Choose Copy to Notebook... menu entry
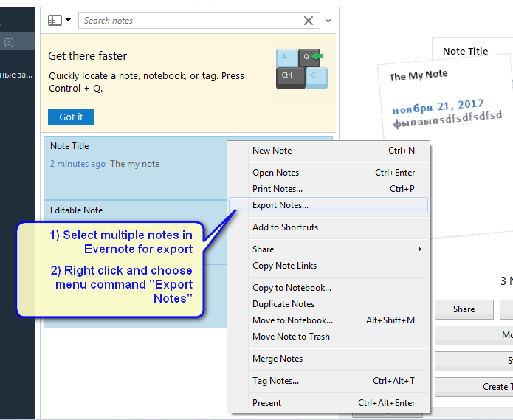Viewport: 513px width, 420px height. (x=328, y=288)
